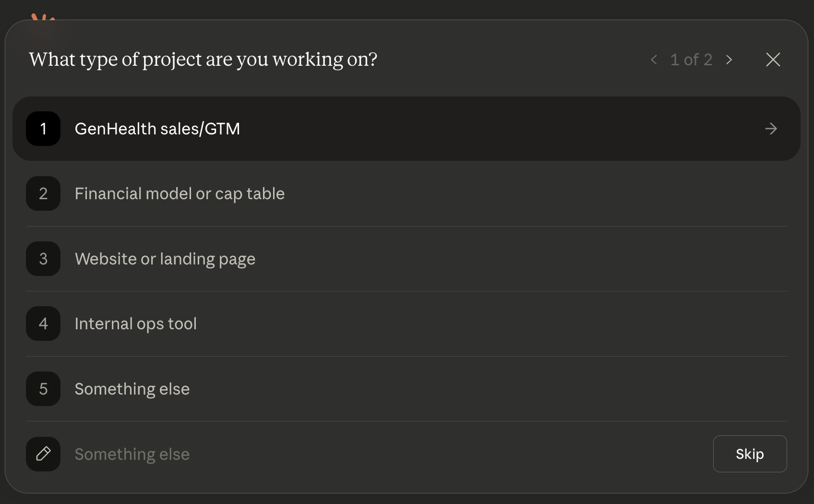Click the number badge 1 on the highlighted option
Image resolution: width=814 pixels, height=504 pixels.
[43, 129]
